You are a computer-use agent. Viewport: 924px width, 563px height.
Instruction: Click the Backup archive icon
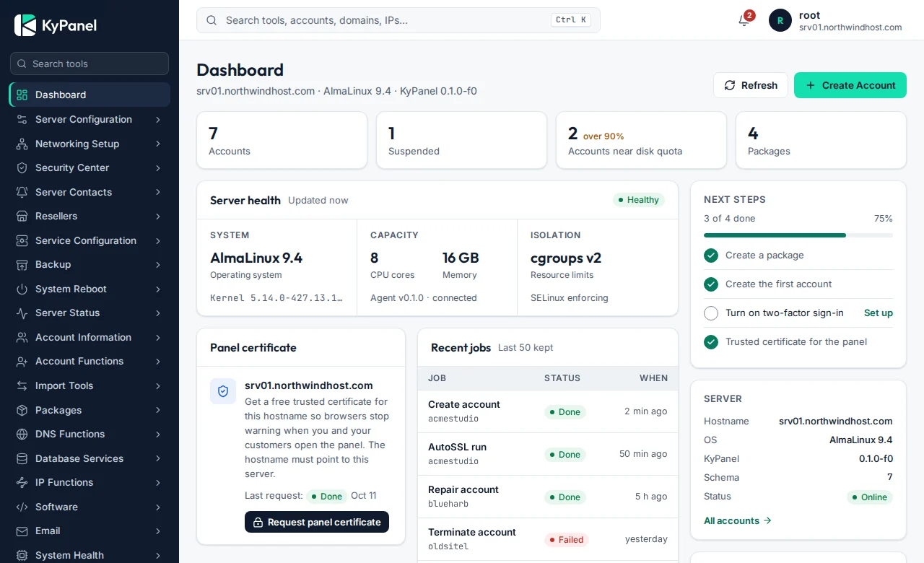click(x=22, y=264)
